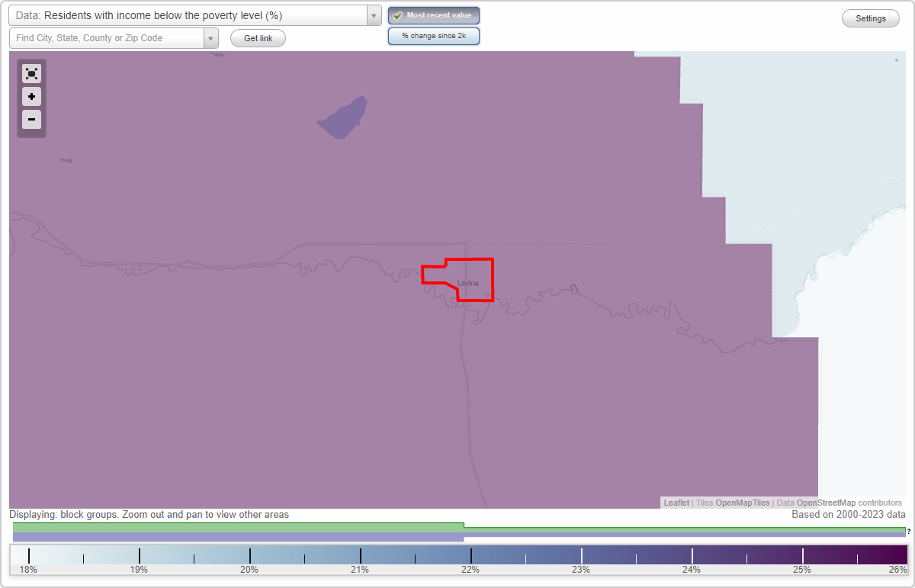Open the OpenMapTiles link

pyautogui.click(x=742, y=503)
